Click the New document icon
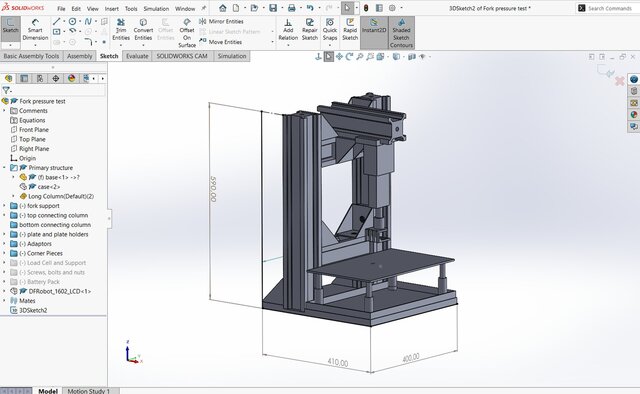This screenshot has height=394, width=640. click(236, 8)
